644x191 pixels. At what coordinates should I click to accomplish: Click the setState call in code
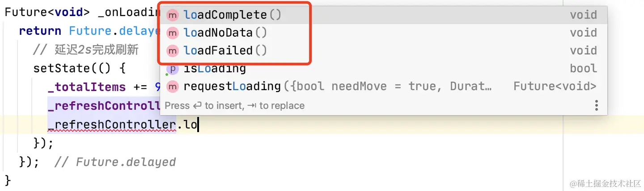[x=55, y=68]
